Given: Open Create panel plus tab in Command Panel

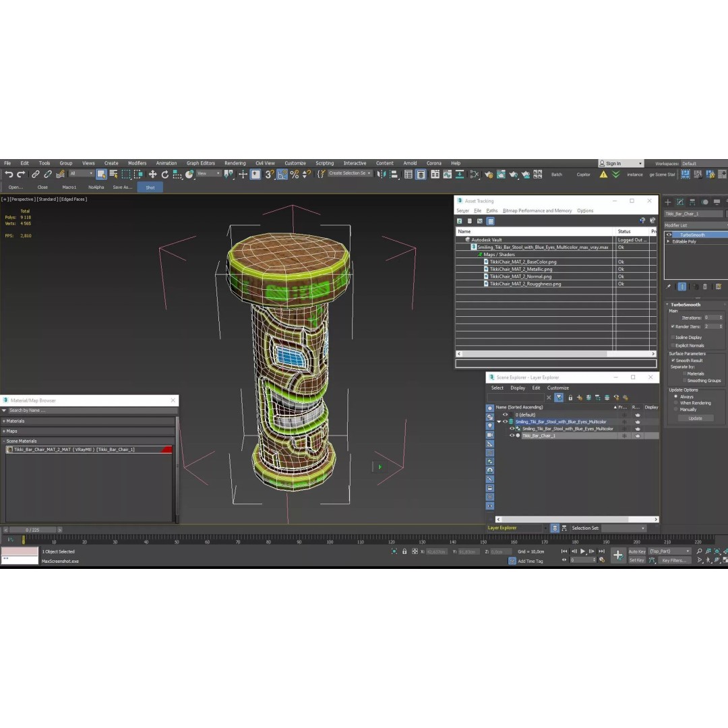Looking at the screenshot, I should [668, 202].
